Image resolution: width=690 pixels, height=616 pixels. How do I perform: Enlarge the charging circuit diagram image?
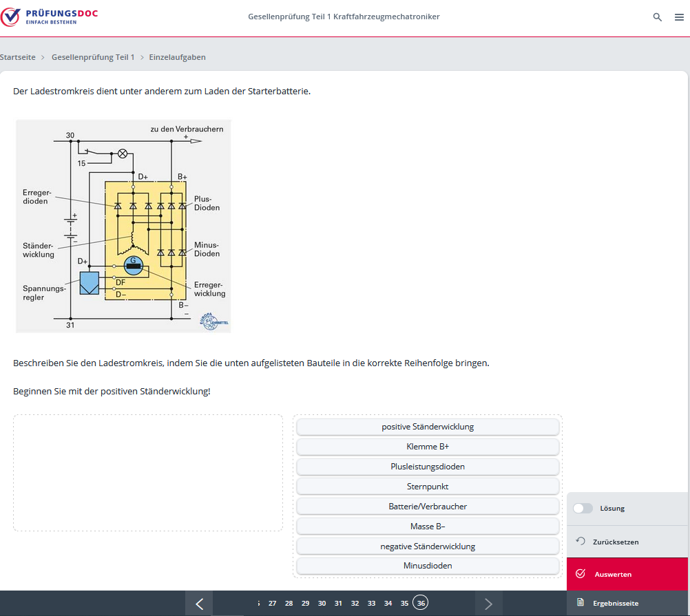pos(123,226)
